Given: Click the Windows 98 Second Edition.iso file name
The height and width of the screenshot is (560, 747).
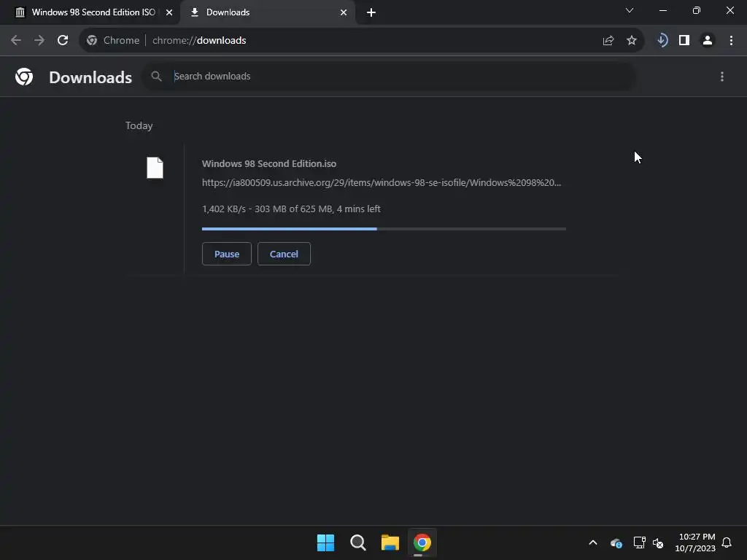Looking at the screenshot, I should tap(269, 164).
